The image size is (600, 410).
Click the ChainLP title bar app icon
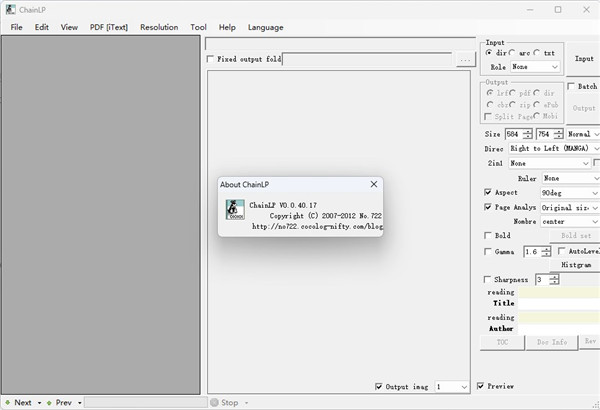click(x=10, y=10)
